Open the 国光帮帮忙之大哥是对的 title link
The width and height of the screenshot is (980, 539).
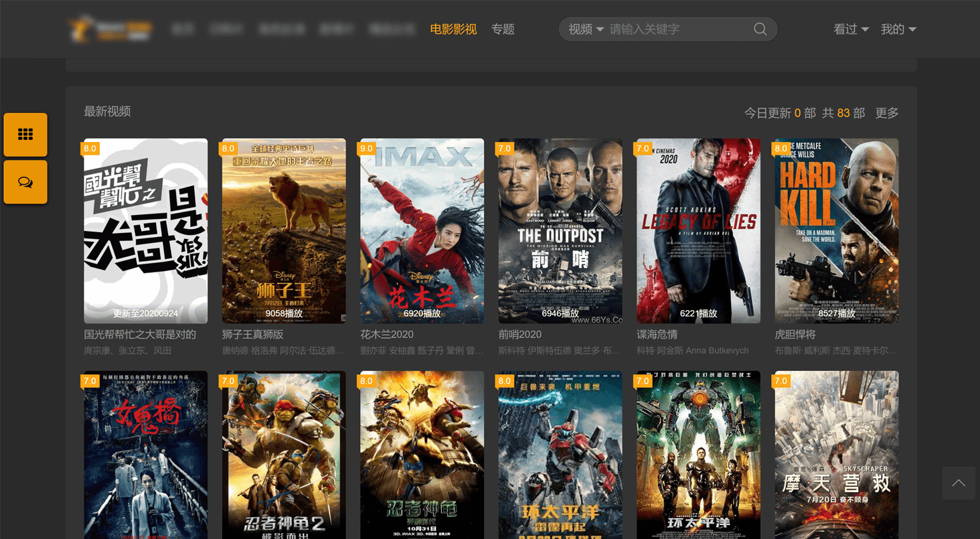pyautogui.click(x=140, y=334)
